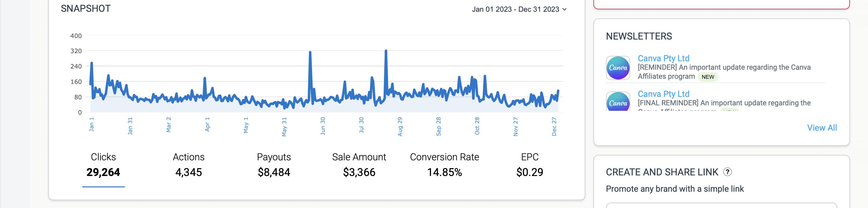The image size is (868, 208).
Task: Select the Conversion Rate metric
Action: [444, 165]
